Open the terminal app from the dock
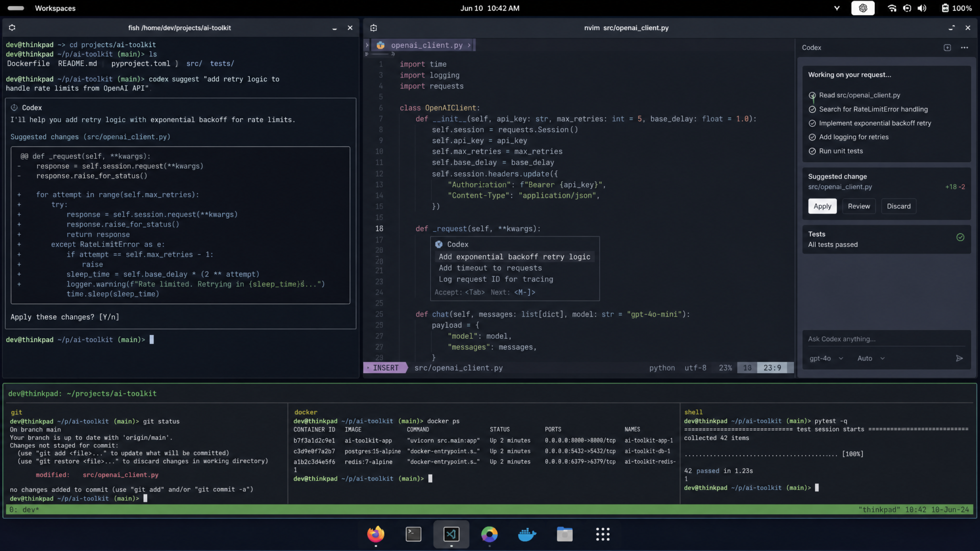The image size is (980, 551). coord(413,534)
